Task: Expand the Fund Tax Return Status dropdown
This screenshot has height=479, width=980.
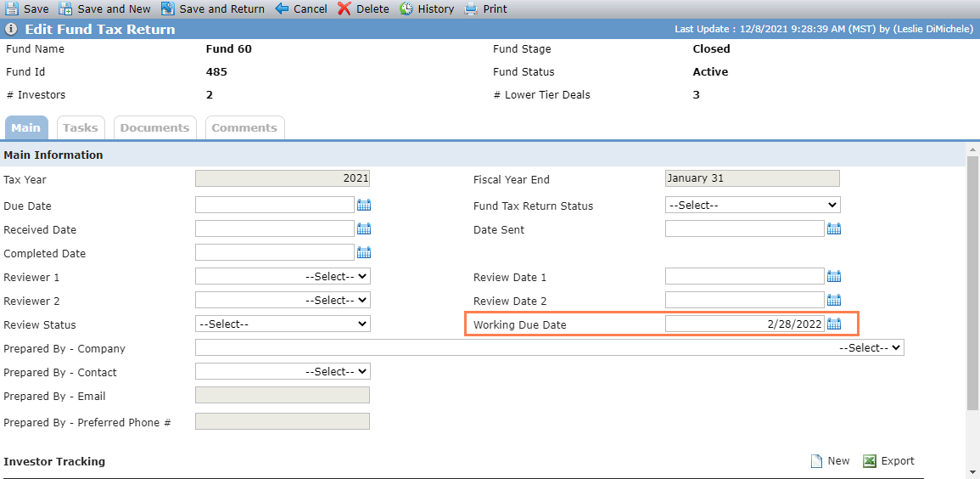Action: (753, 205)
